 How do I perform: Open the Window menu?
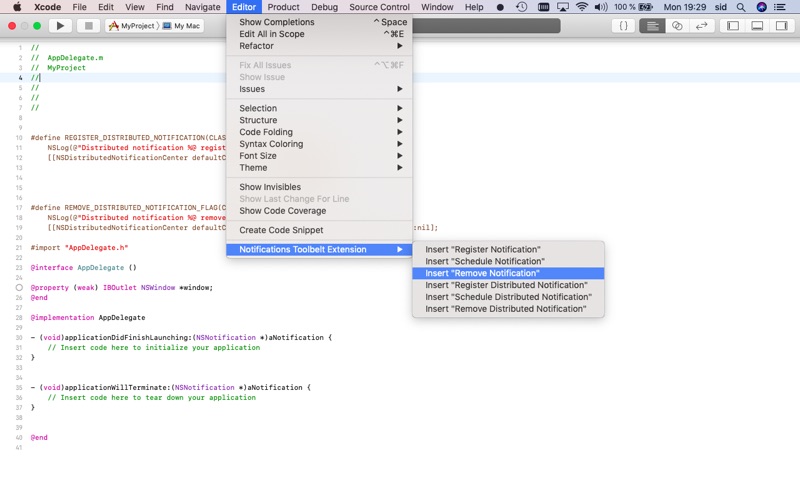click(x=437, y=7)
